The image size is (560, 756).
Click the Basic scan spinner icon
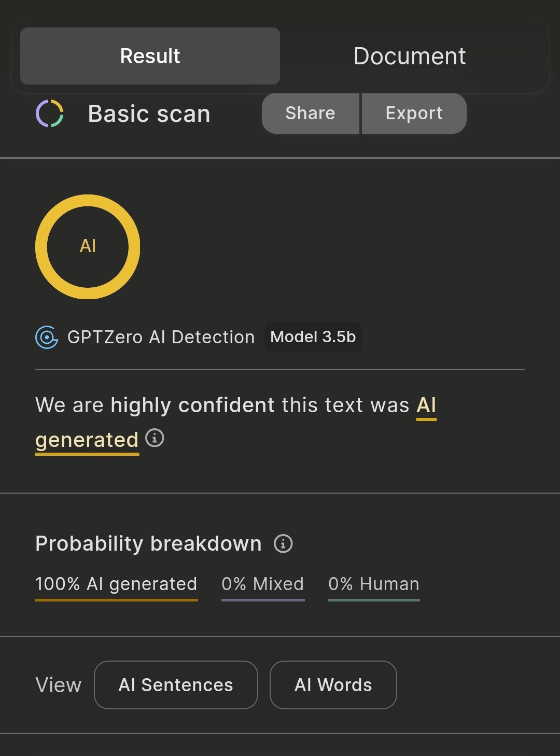point(50,114)
